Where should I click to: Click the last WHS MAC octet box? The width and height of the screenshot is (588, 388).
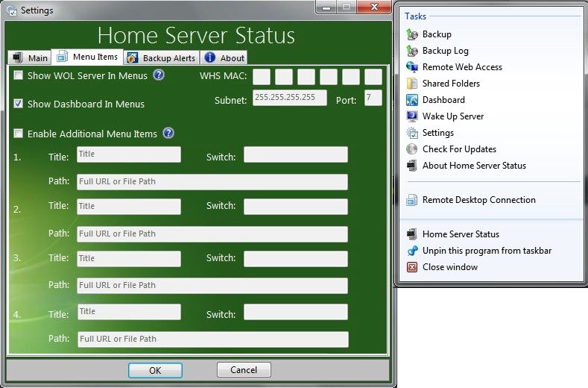[x=373, y=77]
